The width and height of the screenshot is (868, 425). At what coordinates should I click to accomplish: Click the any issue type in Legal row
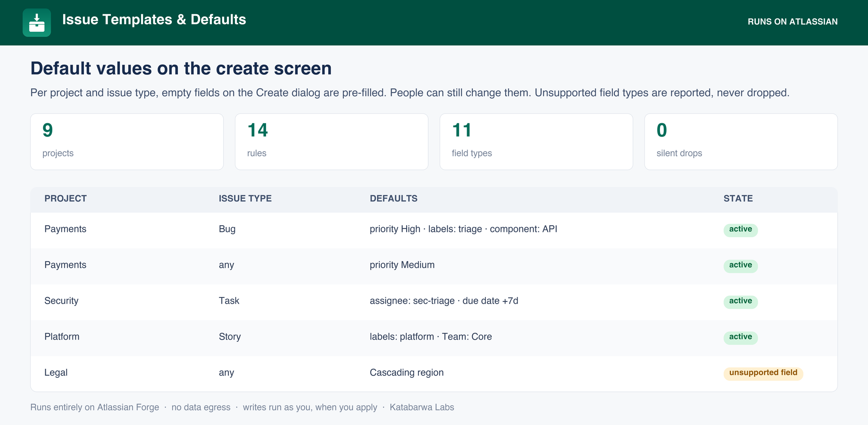(x=226, y=373)
